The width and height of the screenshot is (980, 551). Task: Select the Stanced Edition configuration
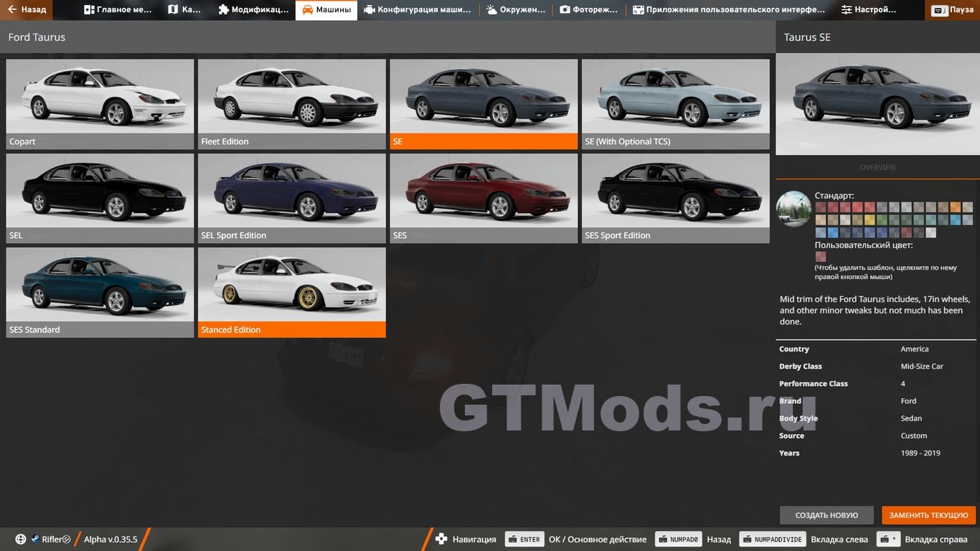(x=292, y=292)
